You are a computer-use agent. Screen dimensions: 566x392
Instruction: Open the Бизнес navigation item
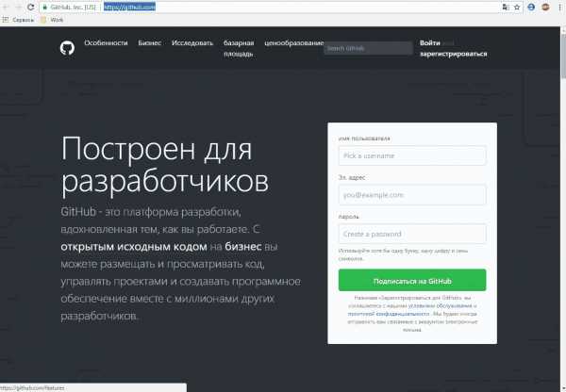[x=149, y=43]
